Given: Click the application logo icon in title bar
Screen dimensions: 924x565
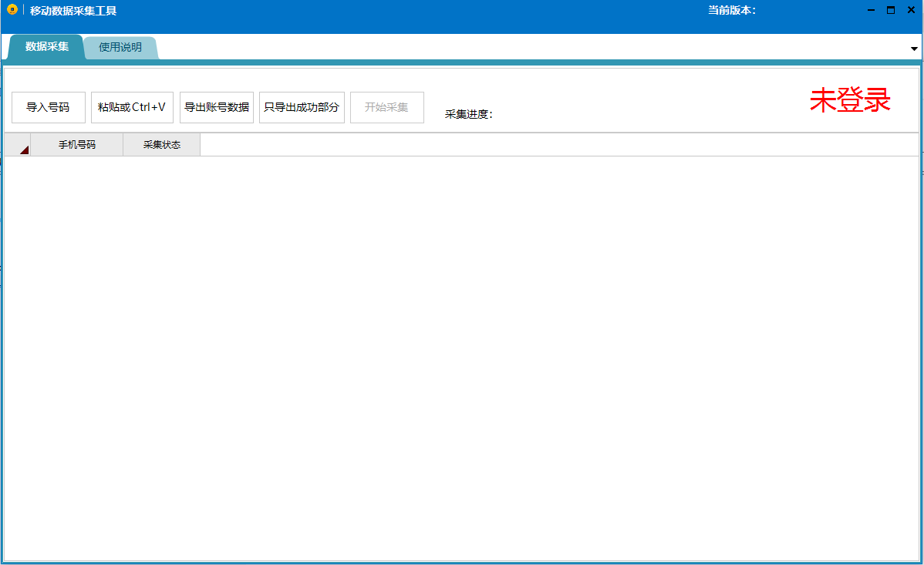Looking at the screenshot, I should [x=12, y=10].
